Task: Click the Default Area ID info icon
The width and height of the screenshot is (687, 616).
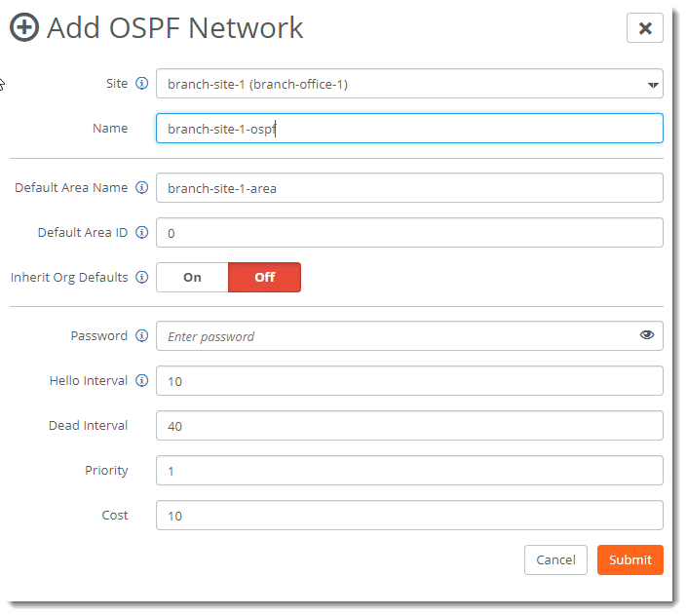Action: [x=142, y=233]
